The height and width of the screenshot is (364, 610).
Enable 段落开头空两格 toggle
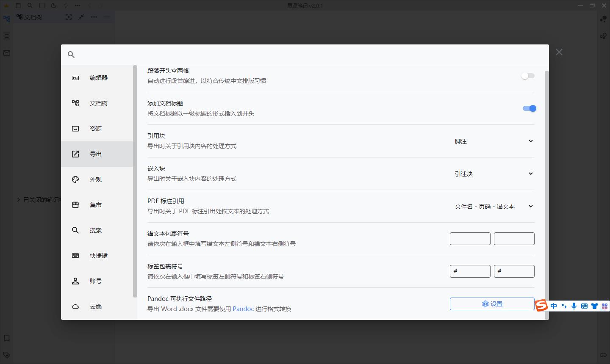pos(527,75)
